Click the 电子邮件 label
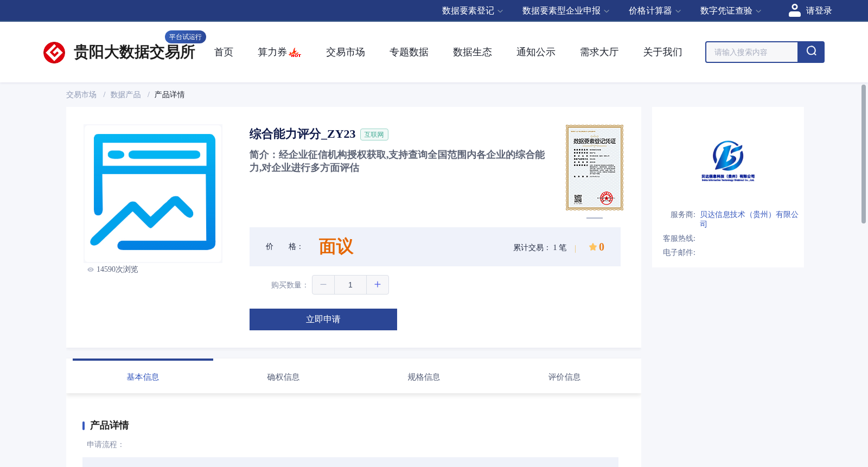Viewport: 868px width, 467px height. click(679, 253)
